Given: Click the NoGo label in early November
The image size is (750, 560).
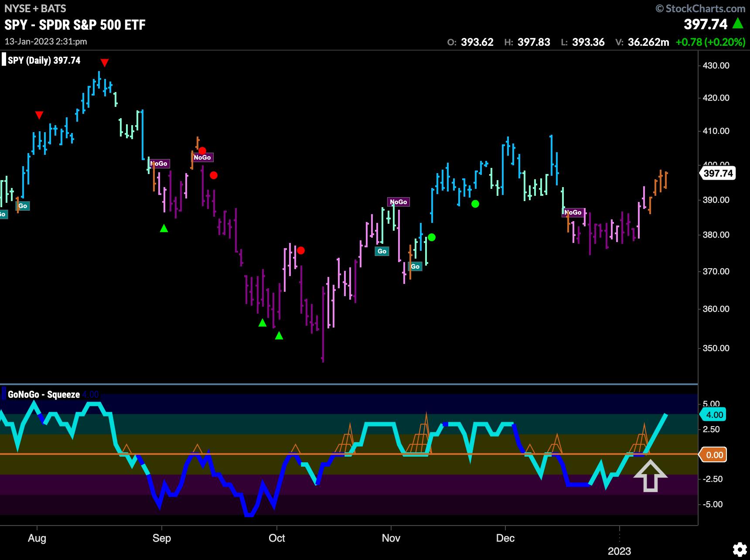Looking at the screenshot, I should (x=398, y=202).
